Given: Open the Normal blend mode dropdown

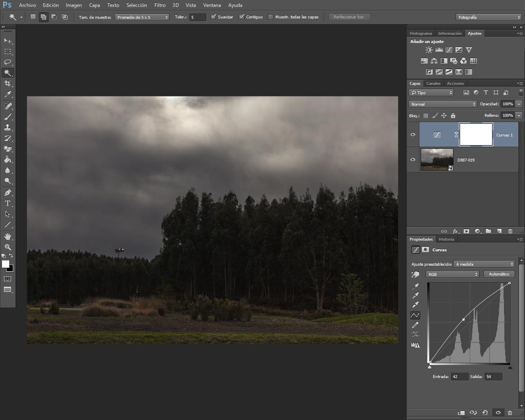Looking at the screenshot, I should coord(442,104).
